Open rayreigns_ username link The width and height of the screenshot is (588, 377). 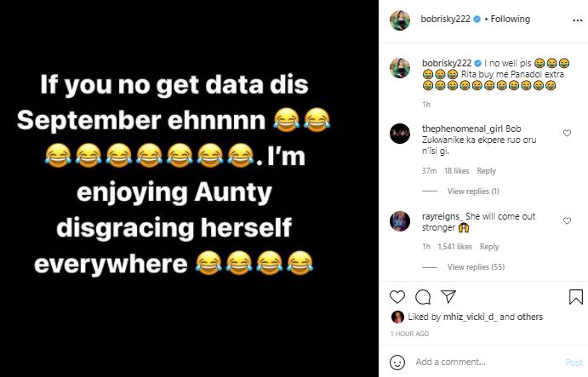442,216
